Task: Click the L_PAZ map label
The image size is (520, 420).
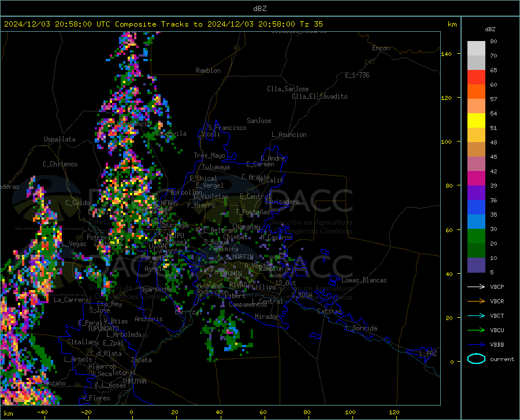Action: [428, 354]
